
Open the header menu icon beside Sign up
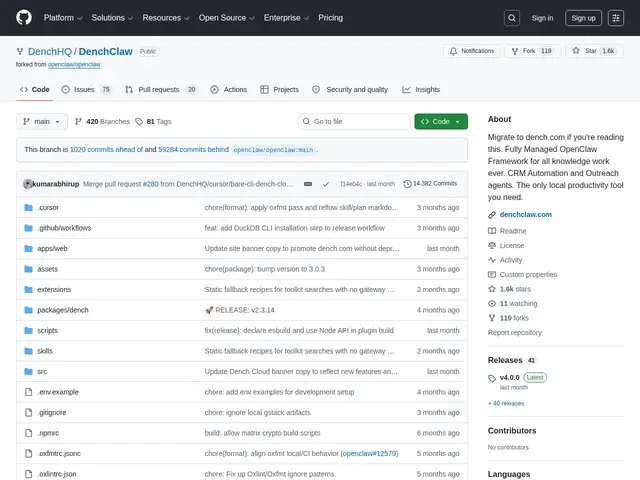(x=616, y=18)
